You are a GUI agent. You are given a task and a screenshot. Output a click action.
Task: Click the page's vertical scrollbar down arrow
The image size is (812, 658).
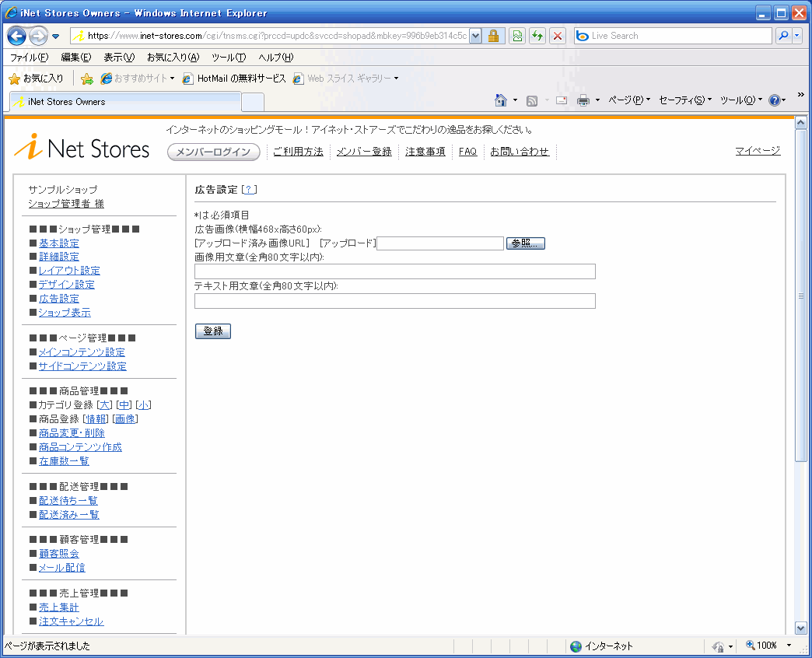coord(801,628)
